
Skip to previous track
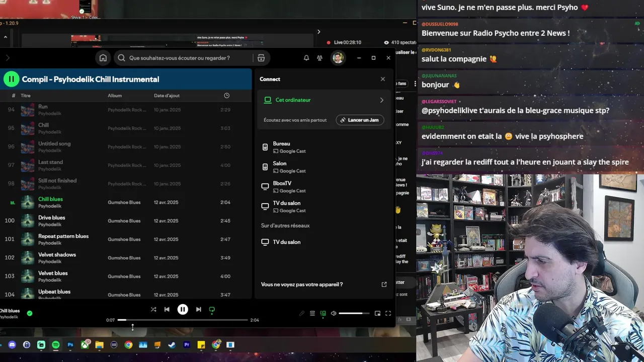[x=167, y=310]
